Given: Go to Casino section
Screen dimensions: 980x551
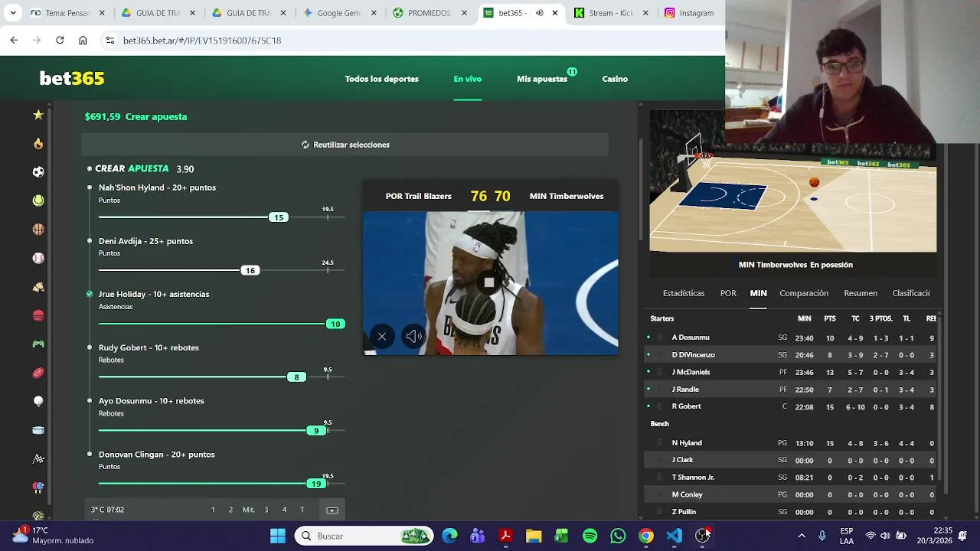Looking at the screenshot, I should point(615,79).
